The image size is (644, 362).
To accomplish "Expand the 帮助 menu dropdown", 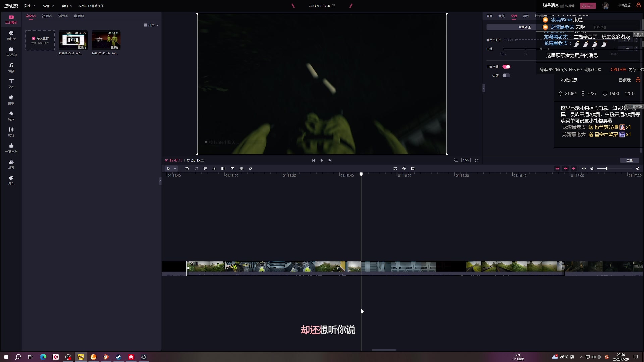I will tap(67, 6).
